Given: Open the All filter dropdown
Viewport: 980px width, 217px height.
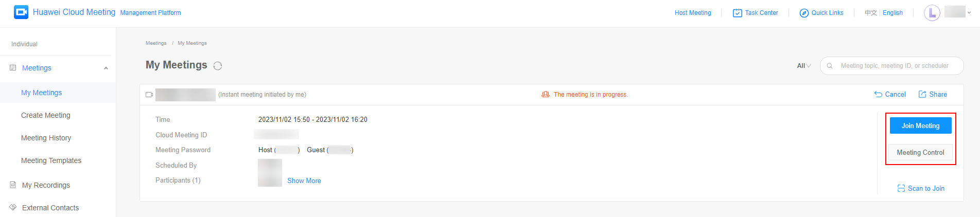Looking at the screenshot, I should [804, 66].
